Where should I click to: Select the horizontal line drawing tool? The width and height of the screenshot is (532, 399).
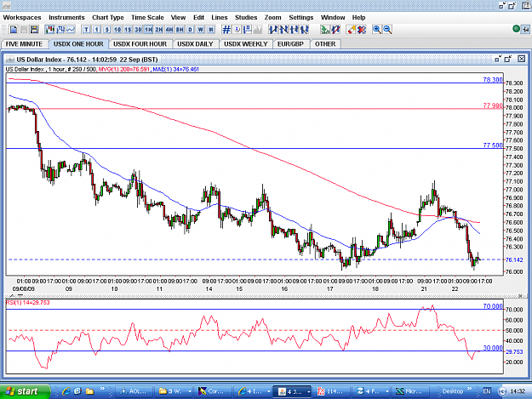(x=295, y=30)
